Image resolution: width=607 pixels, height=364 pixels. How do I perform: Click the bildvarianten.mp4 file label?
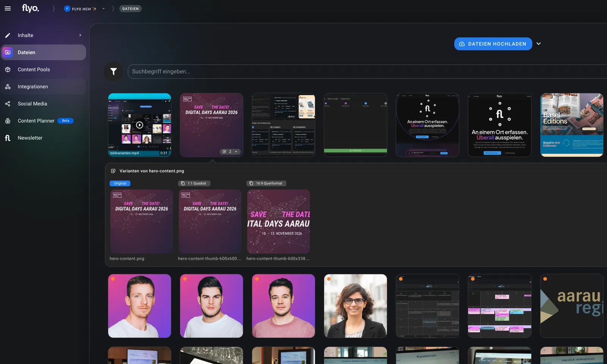click(124, 153)
